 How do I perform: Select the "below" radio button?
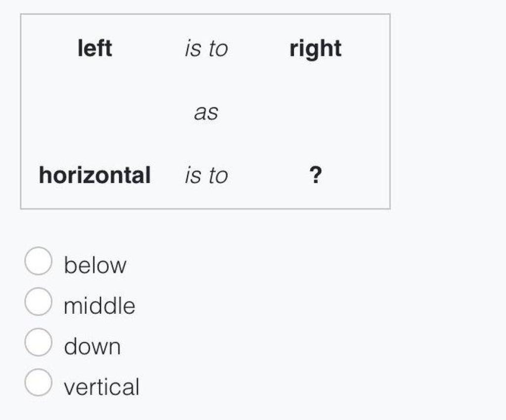(38, 260)
